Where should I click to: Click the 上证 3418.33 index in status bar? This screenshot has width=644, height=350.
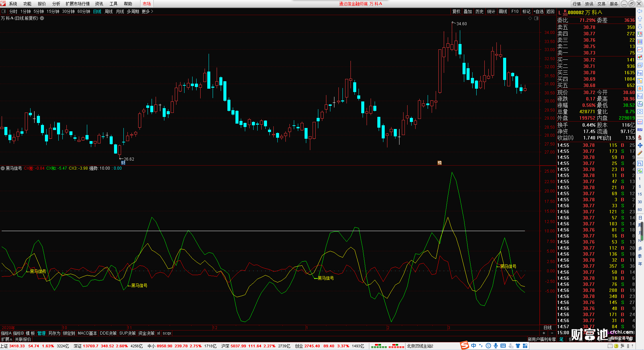(x=12, y=346)
